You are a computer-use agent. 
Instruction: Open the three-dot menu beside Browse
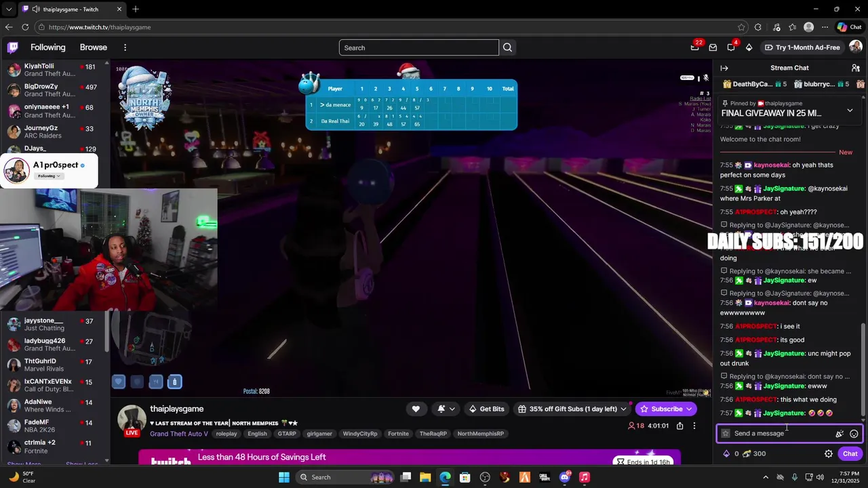(x=125, y=47)
